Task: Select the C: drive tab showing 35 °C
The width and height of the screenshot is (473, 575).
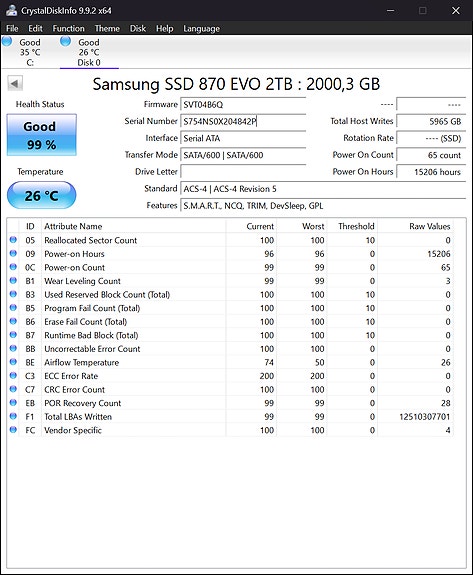Action: coord(30,52)
